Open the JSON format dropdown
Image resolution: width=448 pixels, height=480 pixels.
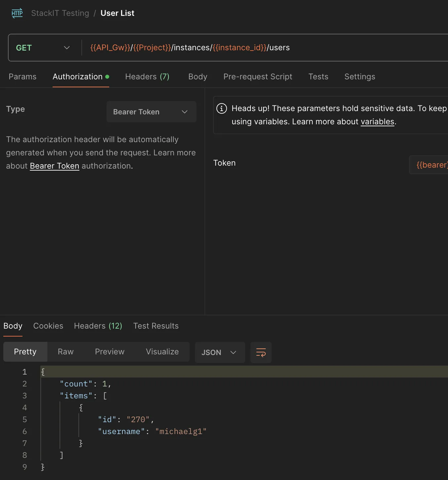(x=219, y=352)
